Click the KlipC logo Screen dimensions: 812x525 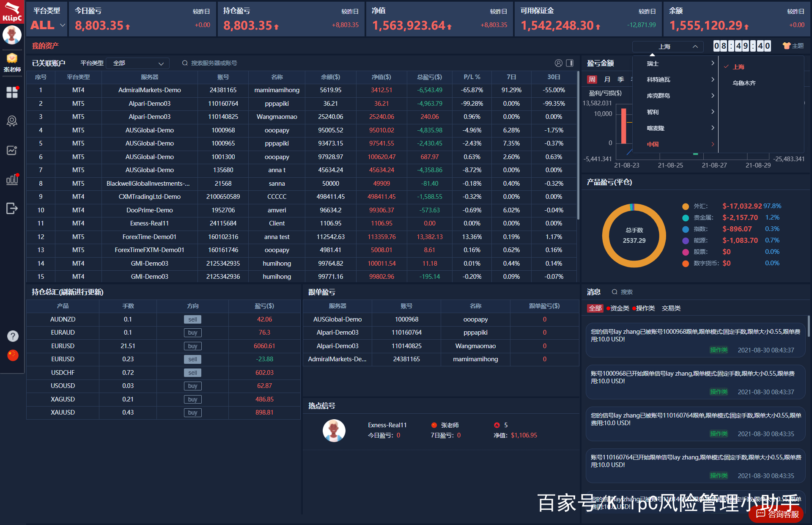coord(12,12)
